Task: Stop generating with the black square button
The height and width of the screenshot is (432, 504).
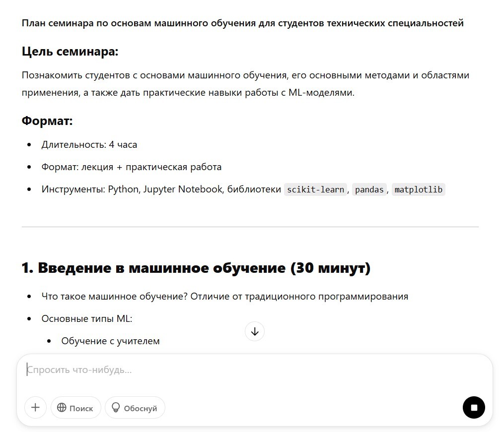Action: point(474,408)
